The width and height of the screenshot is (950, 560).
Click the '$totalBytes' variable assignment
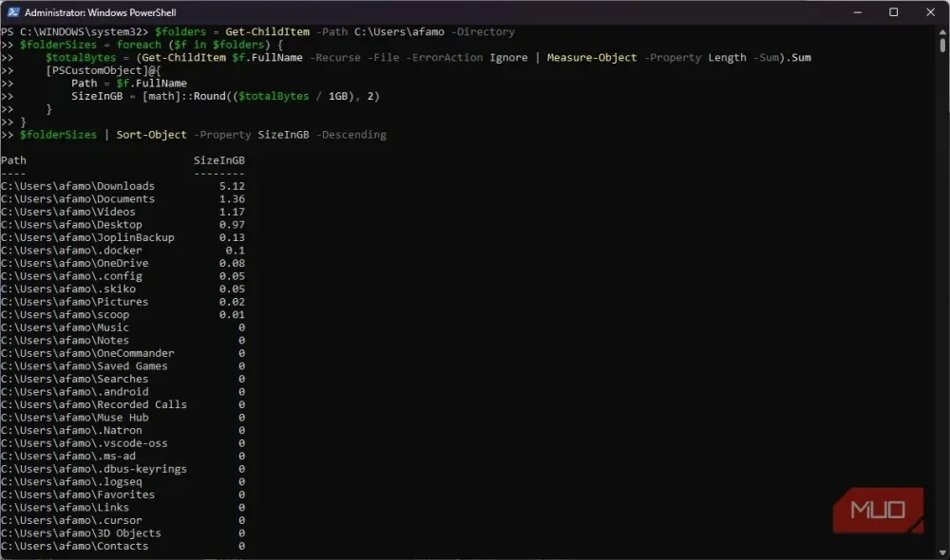click(81, 58)
